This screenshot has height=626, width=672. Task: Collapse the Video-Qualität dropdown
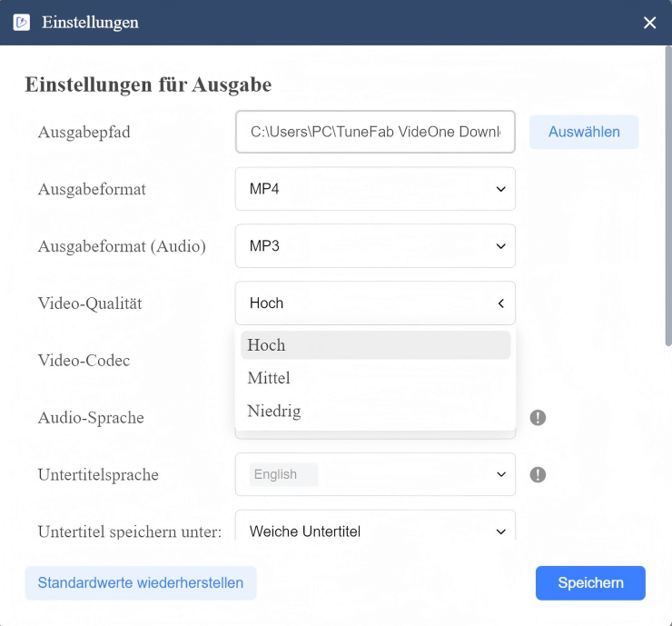click(375, 303)
